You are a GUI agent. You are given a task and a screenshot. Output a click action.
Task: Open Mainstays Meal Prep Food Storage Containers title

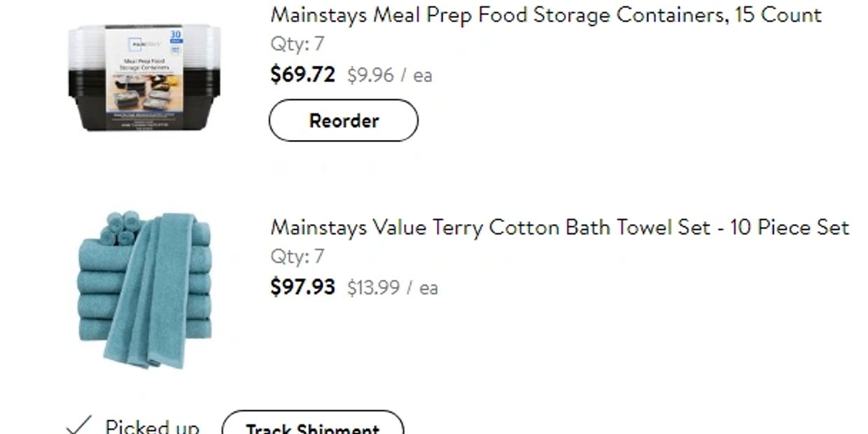tap(545, 15)
